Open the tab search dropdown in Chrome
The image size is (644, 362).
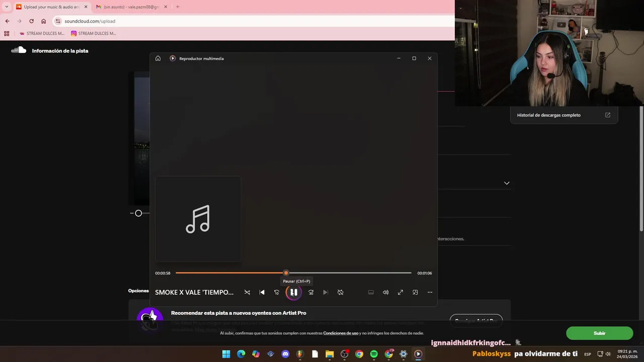coord(7,7)
